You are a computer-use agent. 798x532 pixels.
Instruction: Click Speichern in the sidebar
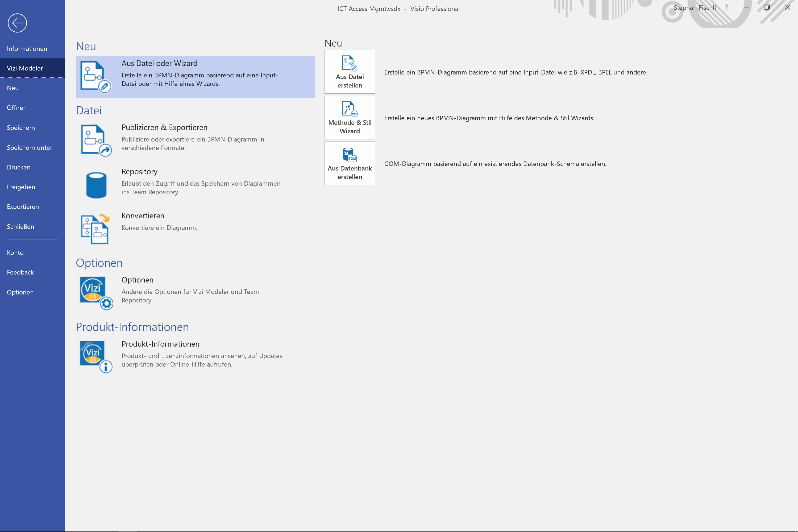click(x=32, y=128)
